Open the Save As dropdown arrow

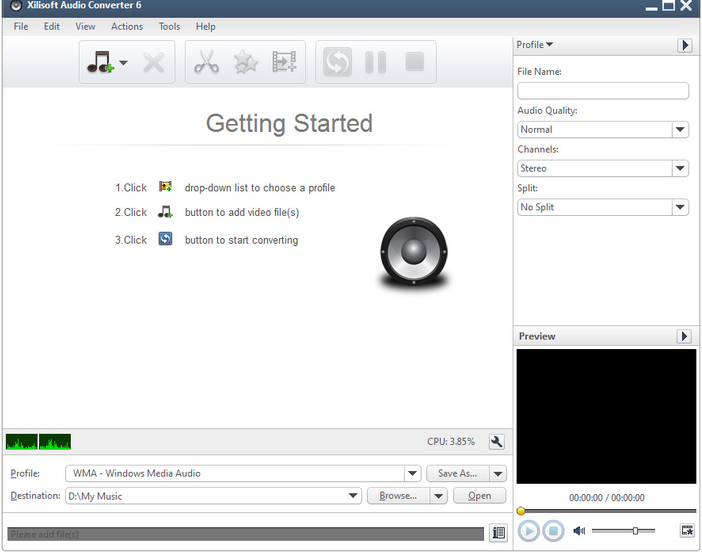tap(498, 473)
